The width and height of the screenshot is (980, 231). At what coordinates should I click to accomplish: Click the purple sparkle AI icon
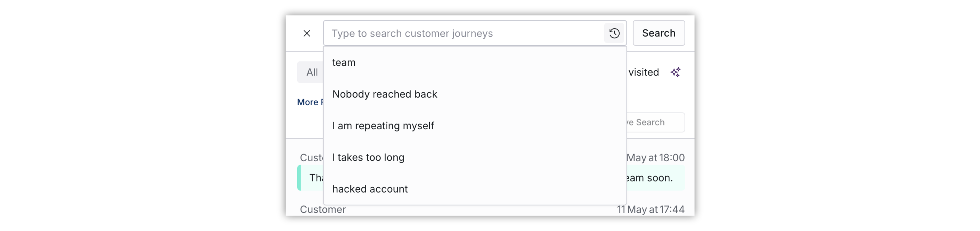coord(675,72)
